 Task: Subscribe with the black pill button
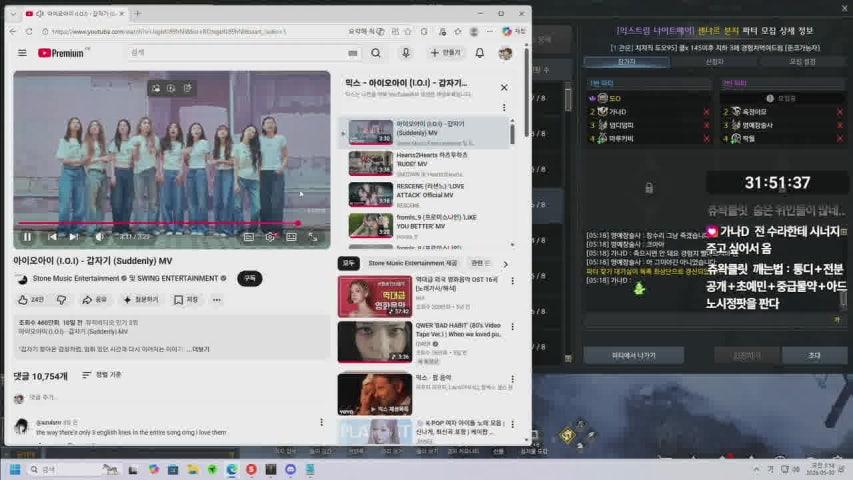coord(250,278)
